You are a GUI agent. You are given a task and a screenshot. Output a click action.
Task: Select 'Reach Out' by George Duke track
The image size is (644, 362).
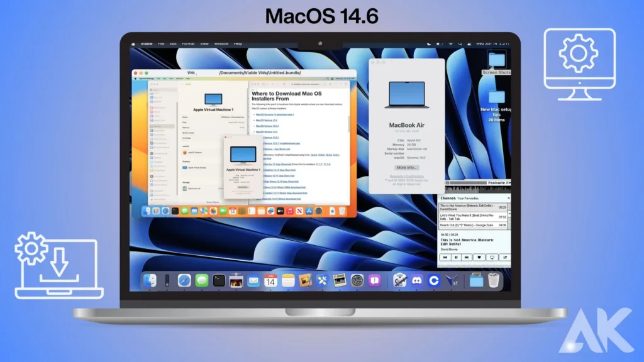point(473,226)
